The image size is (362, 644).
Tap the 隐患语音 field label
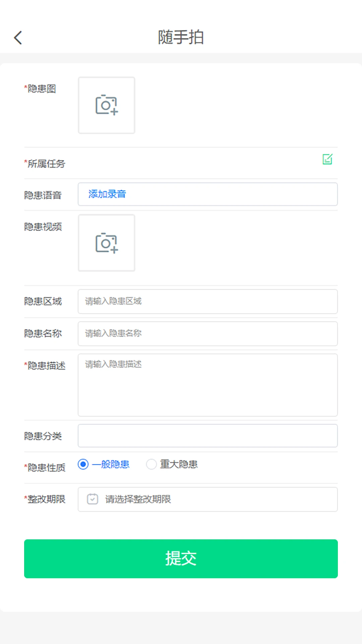43,195
